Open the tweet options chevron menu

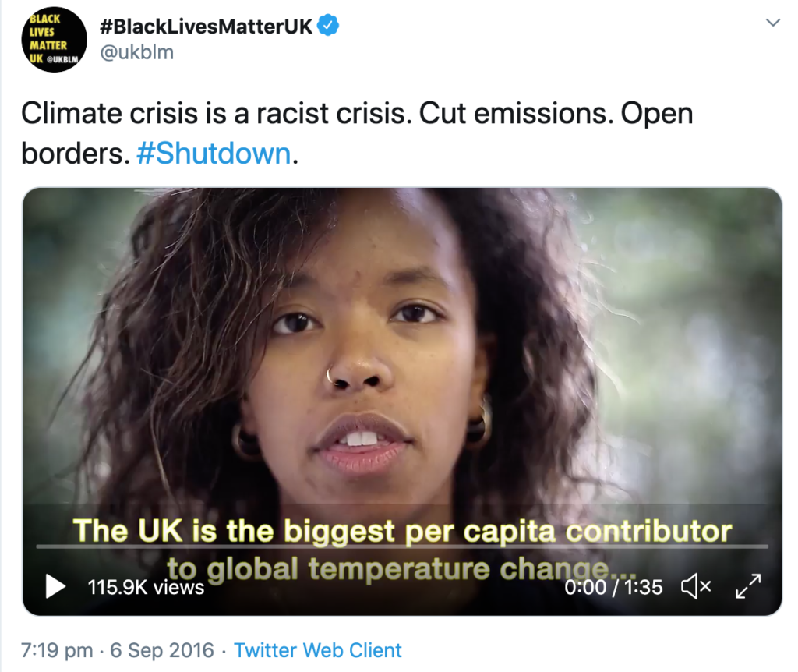(772, 23)
